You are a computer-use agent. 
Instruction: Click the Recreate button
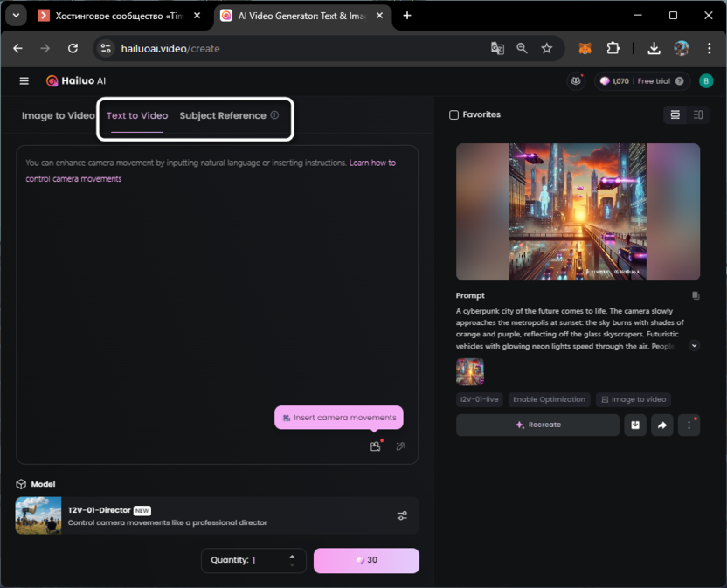pos(538,425)
